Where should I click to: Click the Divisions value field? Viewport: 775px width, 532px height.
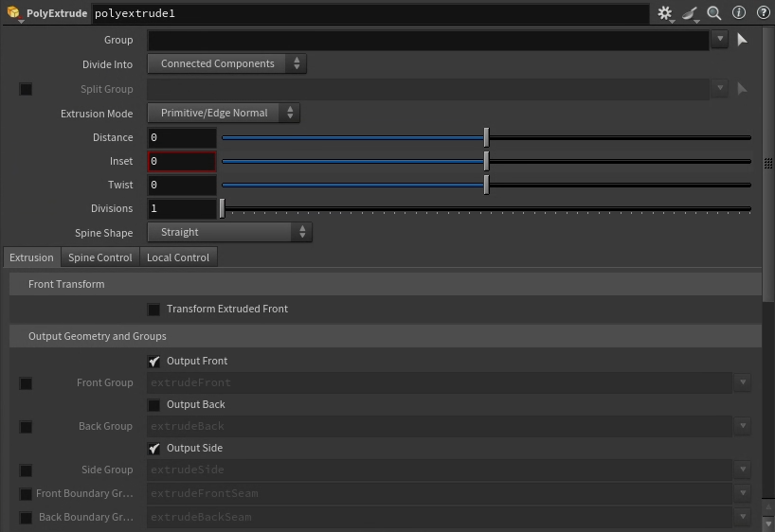[182, 208]
